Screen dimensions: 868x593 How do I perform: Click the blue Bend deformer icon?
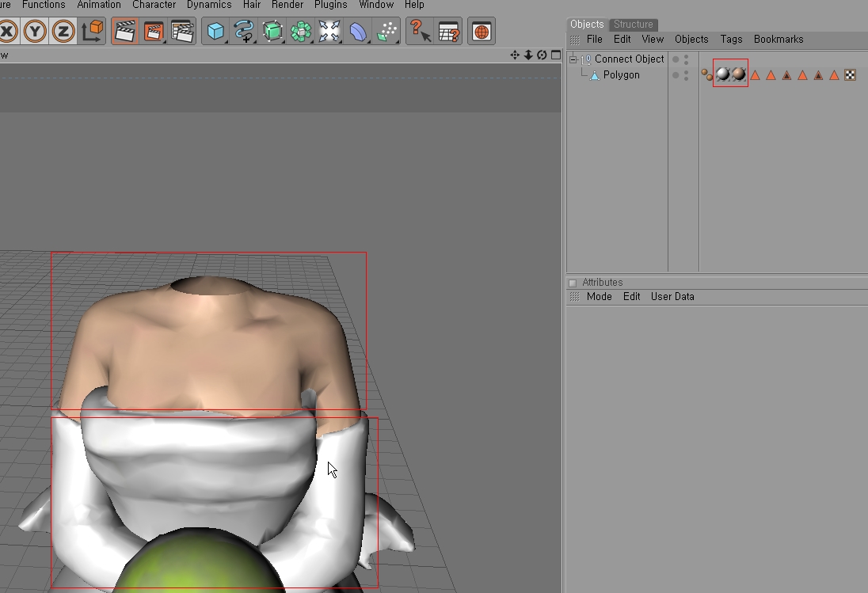pos(358,32)
